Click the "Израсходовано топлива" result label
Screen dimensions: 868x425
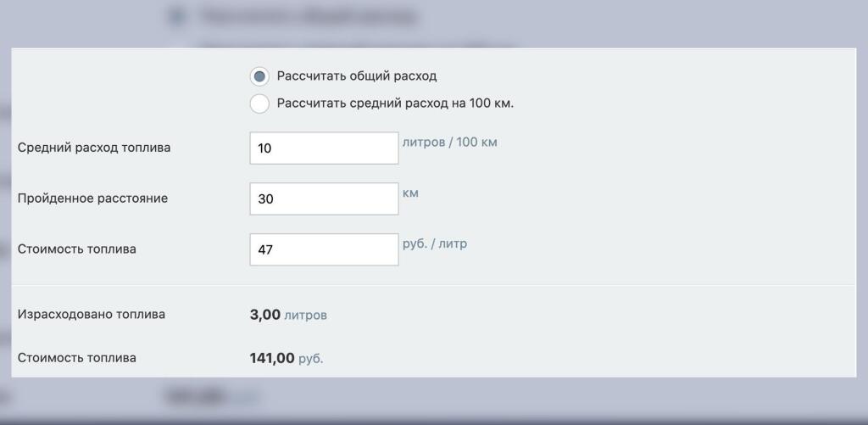click(92, 315)
